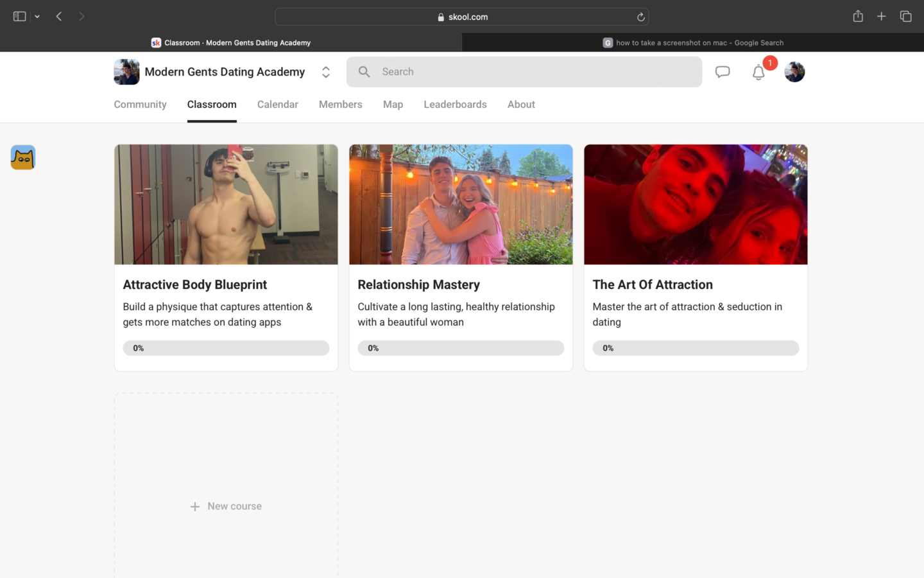This screenshot has width=924, height=578.
Task: Open a new Safari tab with plus icon
Action: (882, 17)
